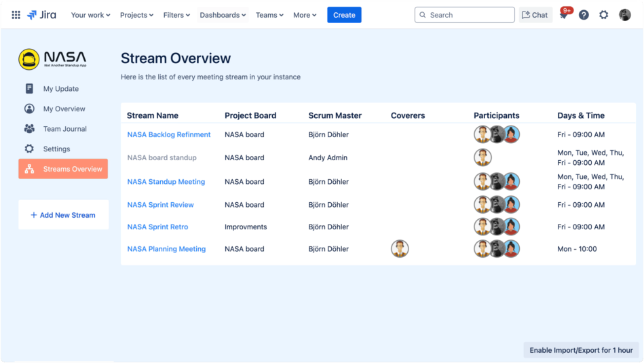The image size is (644, 363).
Task: Click first participant avatar in NASA Backlog Refinment row
Action: [x=482, y=134]
